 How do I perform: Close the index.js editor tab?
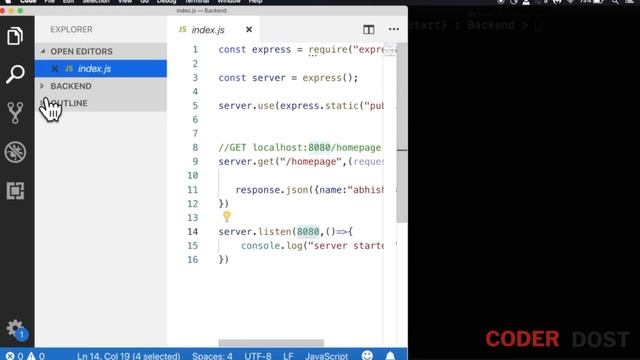[x=249, y=29]
